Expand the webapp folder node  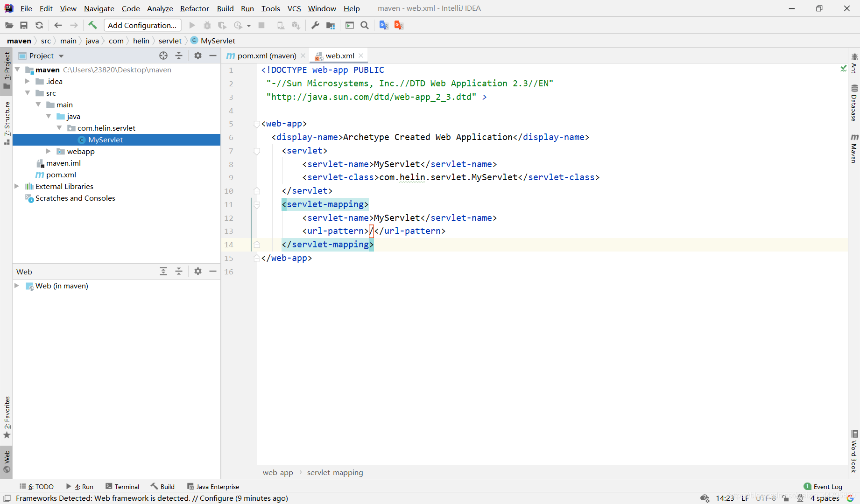(48, 151)
